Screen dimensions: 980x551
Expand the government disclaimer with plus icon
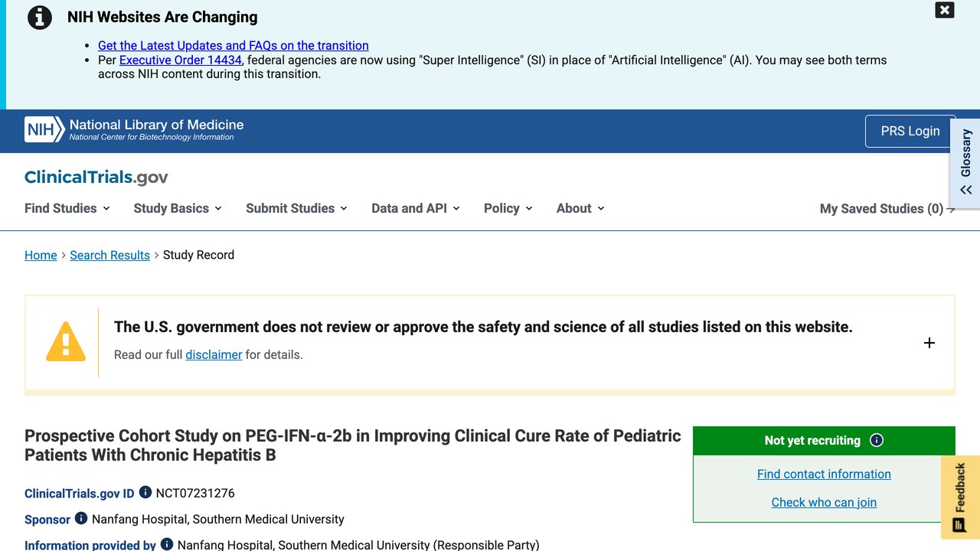point(929,343)
